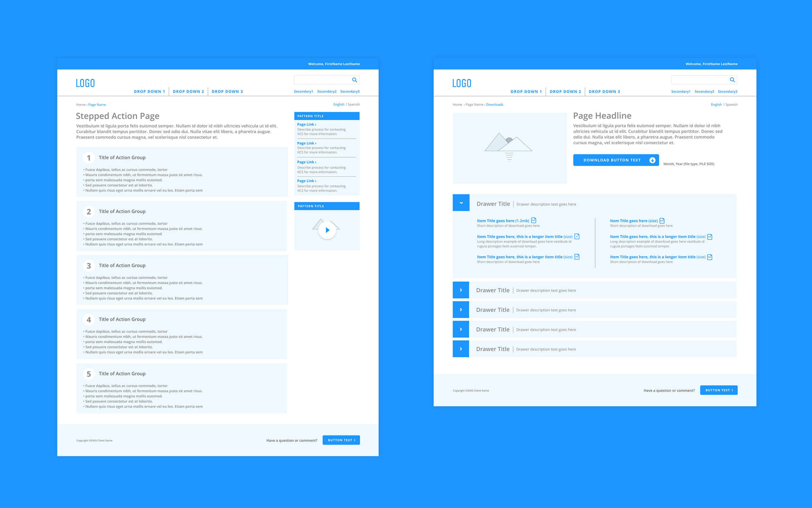Toggle the English language option left page
Viewport: 812px width, 508px height.
pyautogui.click(x=338, y=105)
